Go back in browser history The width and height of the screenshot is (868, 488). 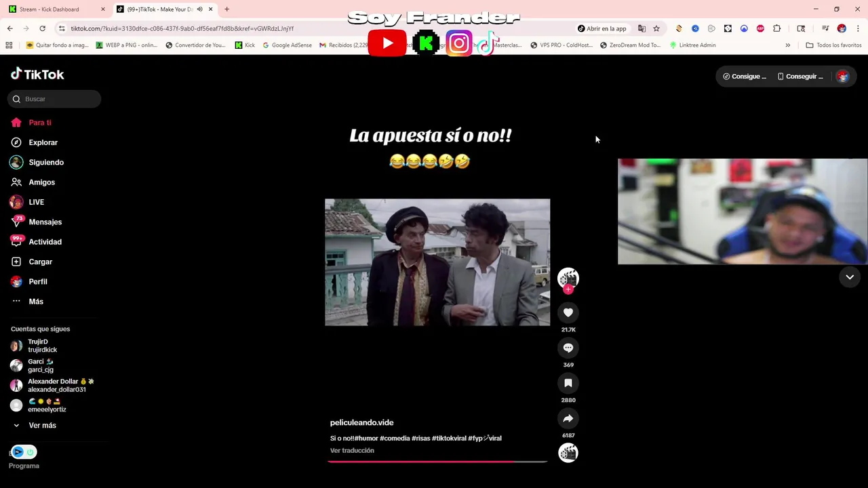9,28
